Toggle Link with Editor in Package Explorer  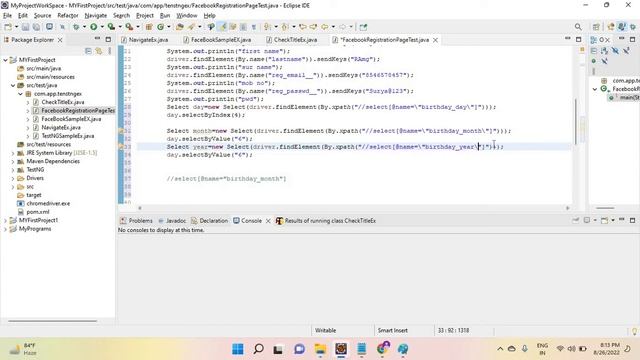[98, 51]
